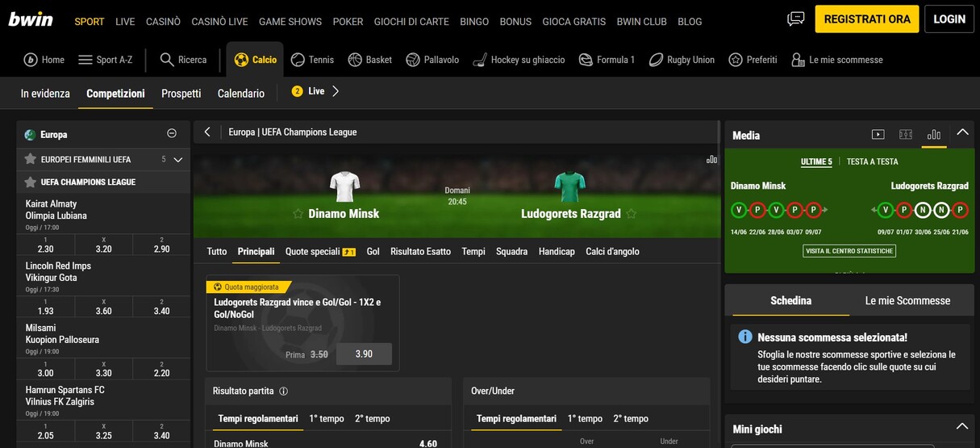Viewport: 980px width, 448px height.
Task: Open Le mie scommesse icon
Action: click(x=798, y=60)
